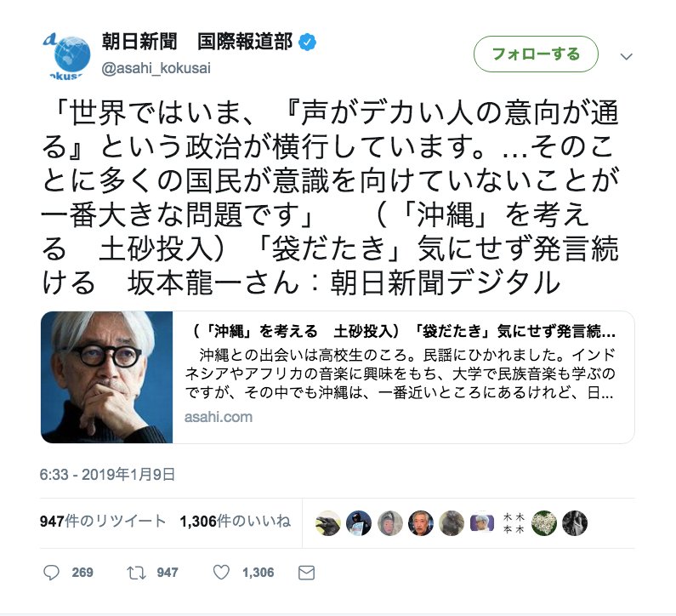This screenshot has width=676, height=616.
Task: Open the 朝日新聞 国際報道部 account name
Action: [197, 42]
